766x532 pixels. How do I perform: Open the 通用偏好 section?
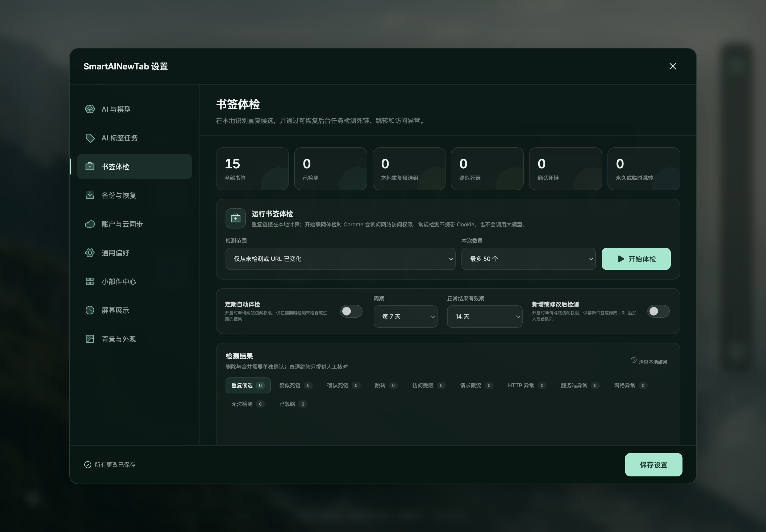pyautogui.click(x=134, y=253)
